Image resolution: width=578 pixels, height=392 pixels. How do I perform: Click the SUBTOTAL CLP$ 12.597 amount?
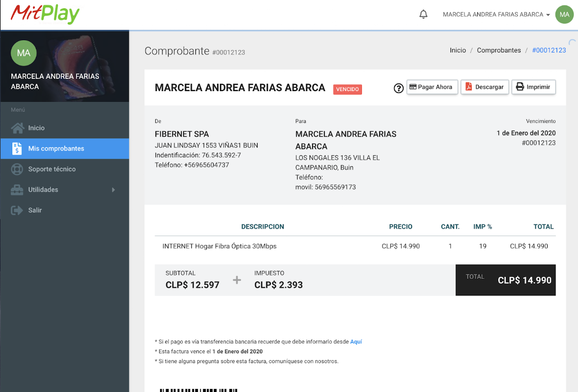(x=193, y=285)
